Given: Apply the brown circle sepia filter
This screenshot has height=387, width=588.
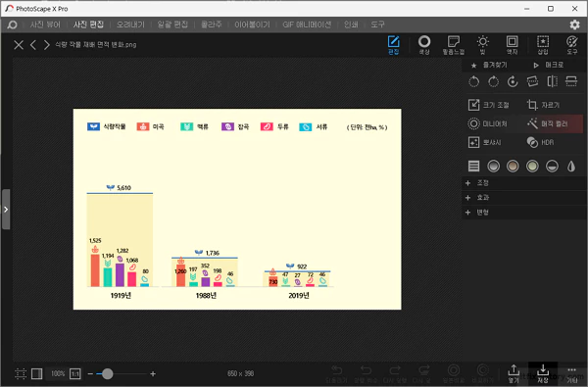Looking at the screenshot, I should pos(513,167).
